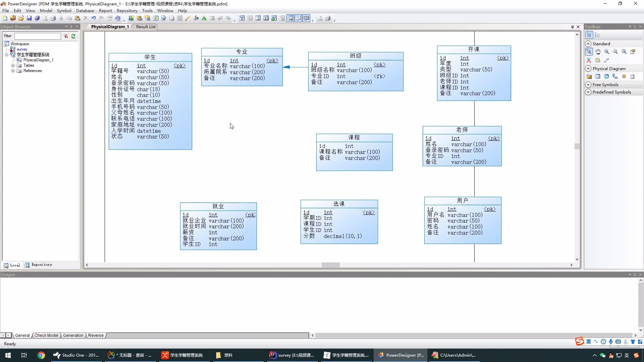The image size is (644, 362).
Task: Click the Grabber hand tool
Action: pyautogui.click(x=598, y=52)
